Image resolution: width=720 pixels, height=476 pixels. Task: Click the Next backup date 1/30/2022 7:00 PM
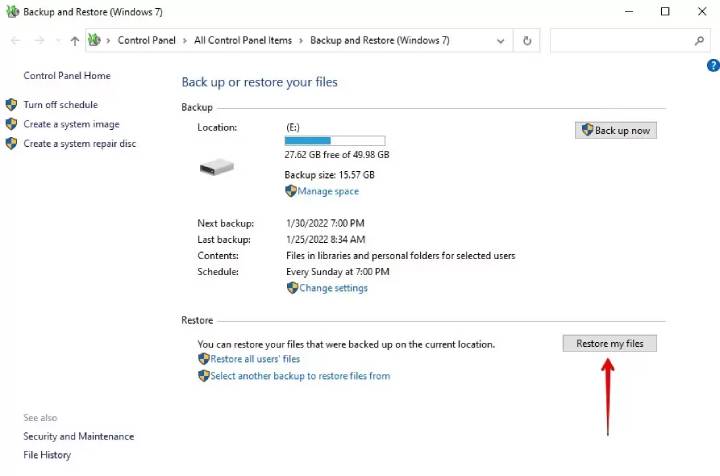(x=325, y=224)
